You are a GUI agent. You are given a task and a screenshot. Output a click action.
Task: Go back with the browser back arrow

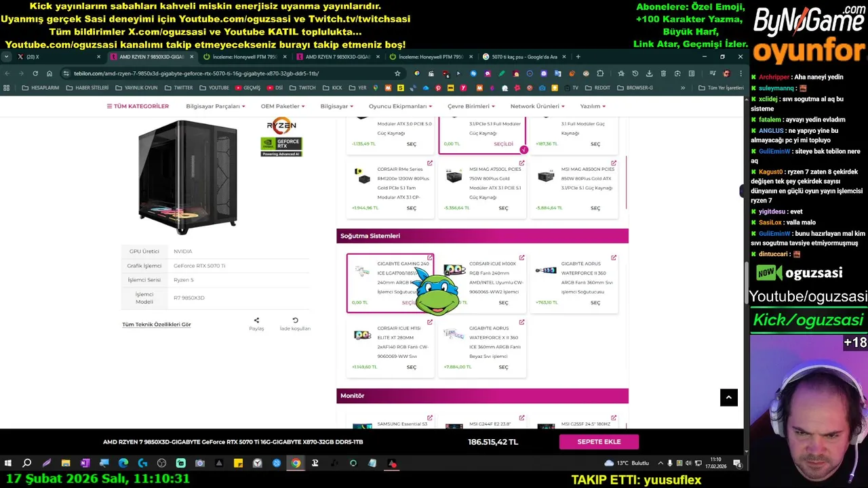(x=7, y=73)
